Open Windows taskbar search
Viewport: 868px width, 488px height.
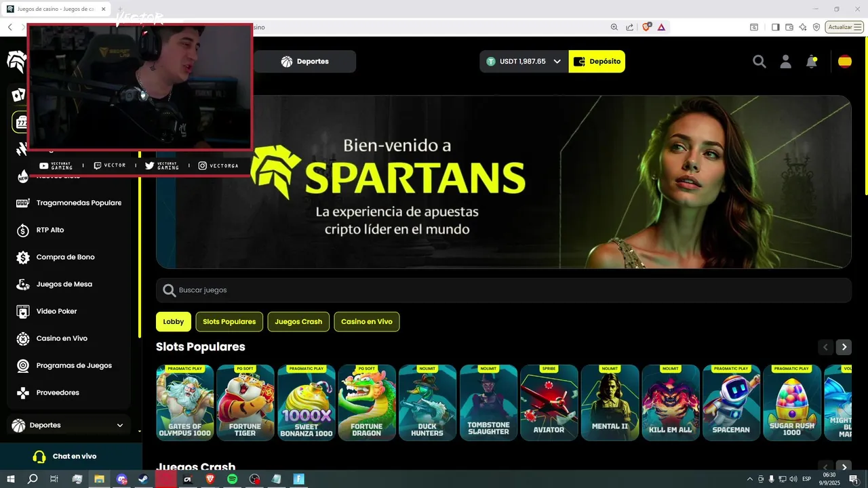(x=33, y=479)
